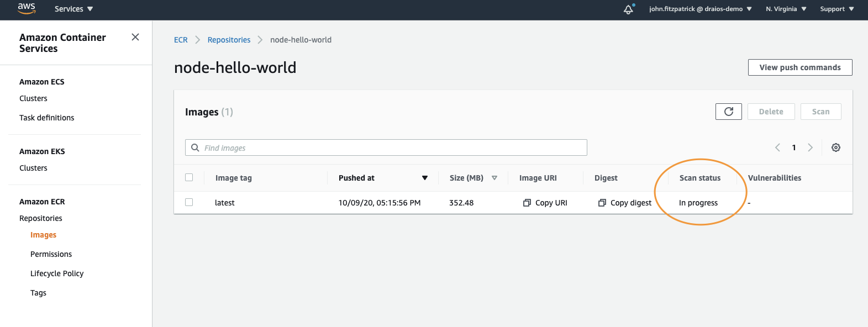Close the Amazon Container Services sidebar
Viewport: 868px width, 327px height.
click(135, 37)
